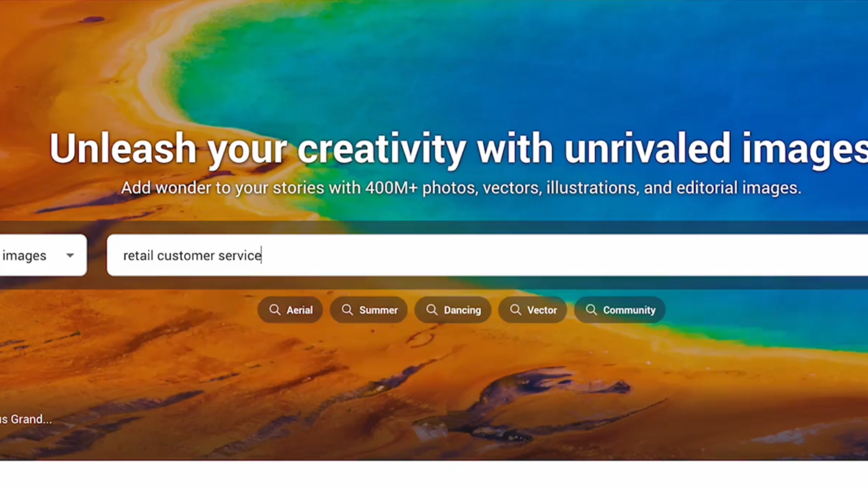Click the word 'service' in search field
Image resolution: width=868 pixels, height=488 pixels.
pos(240,256)
